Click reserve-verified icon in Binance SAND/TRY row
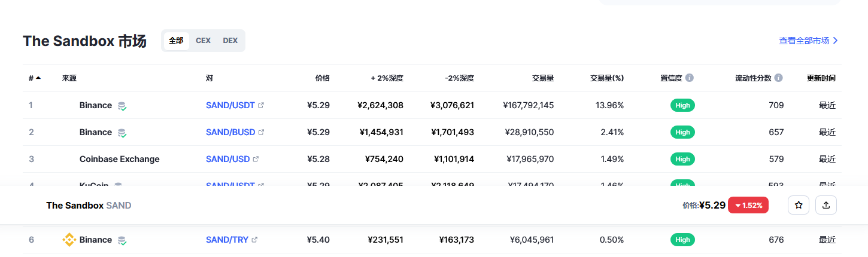Screen dimensions: 868x257 pyautogui.click(x=122, y=240)
